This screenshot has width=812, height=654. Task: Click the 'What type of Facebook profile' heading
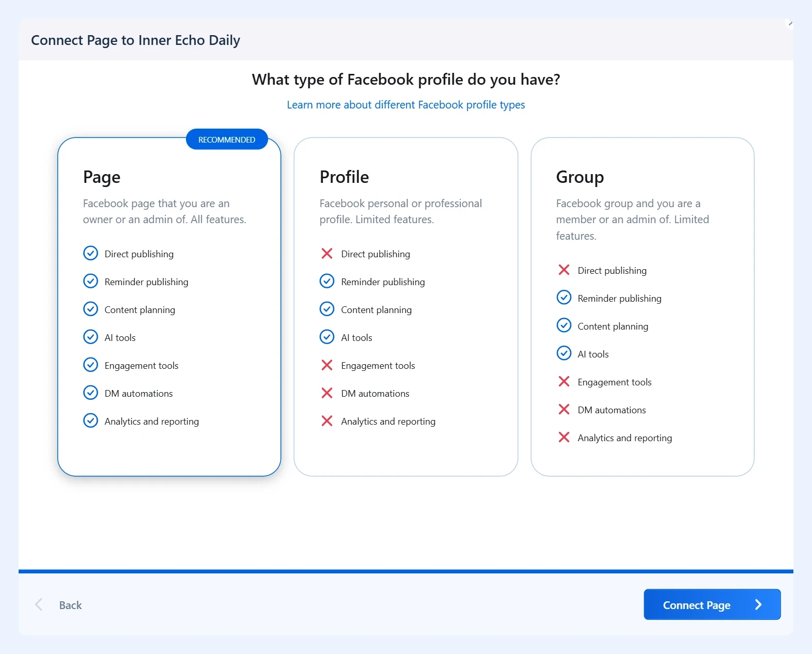[x=406, y=80]
